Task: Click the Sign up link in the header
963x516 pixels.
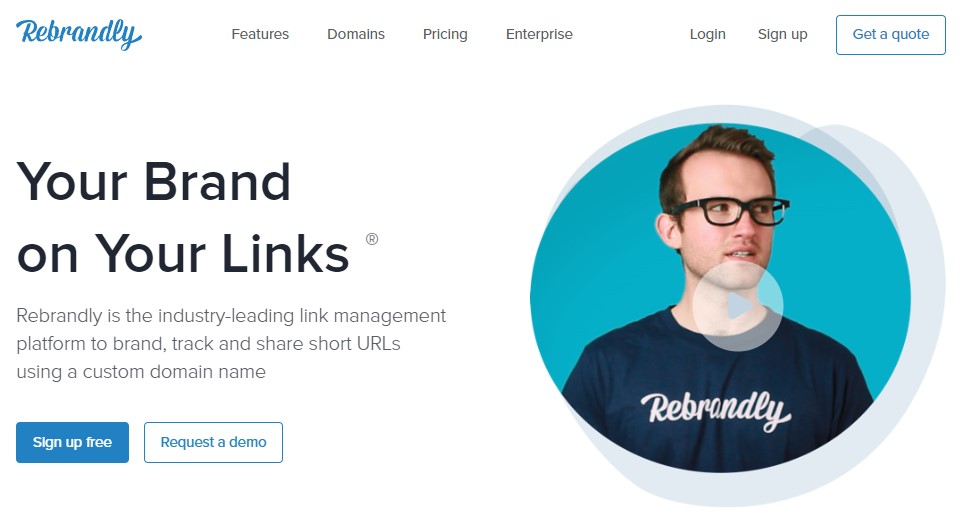Action: click(782, 34)
